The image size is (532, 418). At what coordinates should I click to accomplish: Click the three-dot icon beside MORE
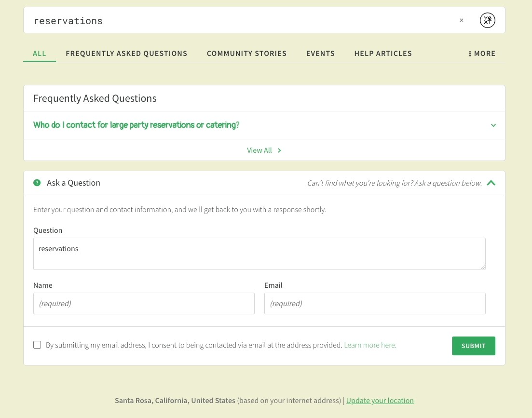click(470, 54)
